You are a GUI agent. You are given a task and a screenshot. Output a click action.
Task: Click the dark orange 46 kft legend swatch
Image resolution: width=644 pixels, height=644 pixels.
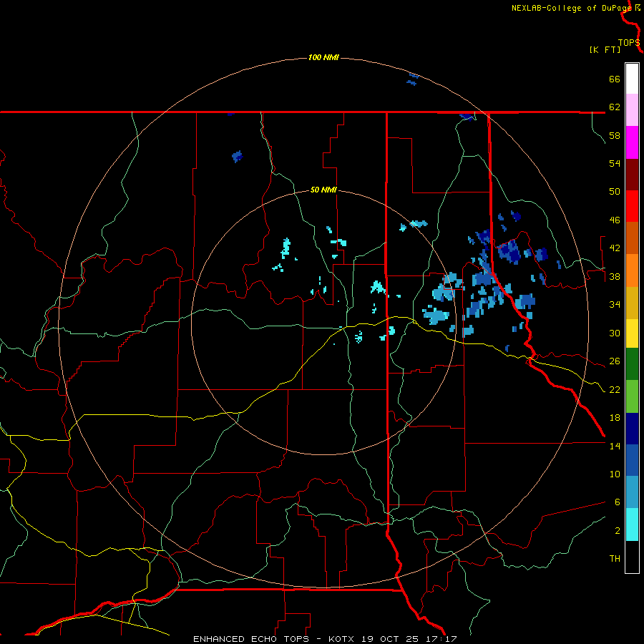632,238
